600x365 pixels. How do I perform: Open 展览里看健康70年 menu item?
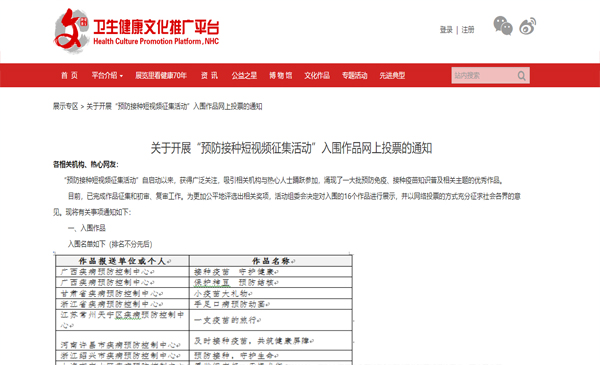pos(161,75)
